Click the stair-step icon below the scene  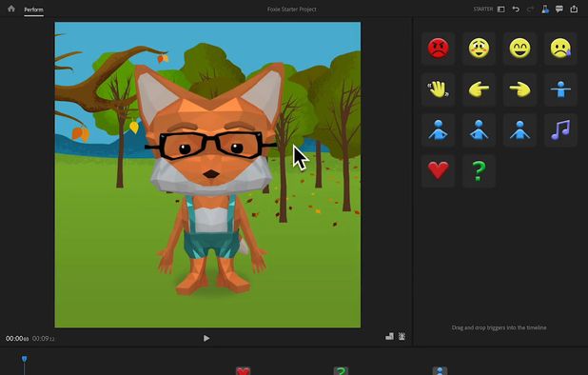pos(390,336)
